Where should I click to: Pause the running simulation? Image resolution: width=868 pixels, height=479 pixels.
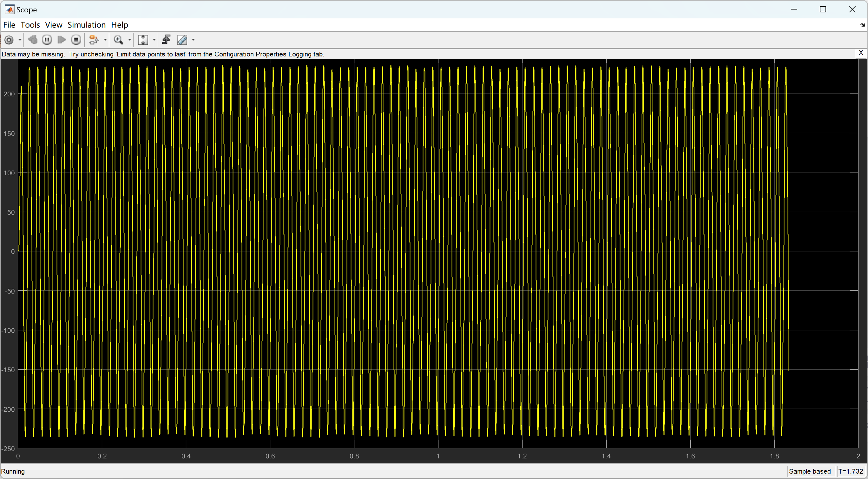[x=47, y=40]
